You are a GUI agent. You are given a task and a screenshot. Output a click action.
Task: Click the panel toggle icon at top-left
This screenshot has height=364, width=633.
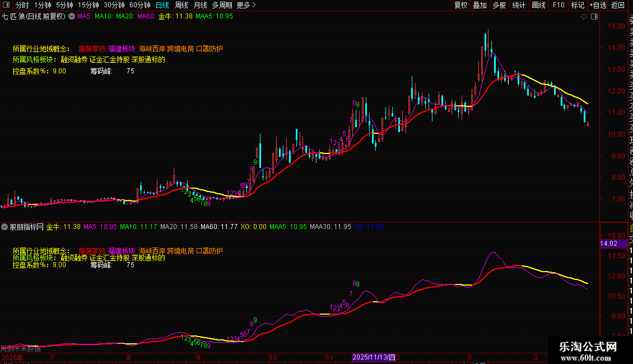[6, 5]
